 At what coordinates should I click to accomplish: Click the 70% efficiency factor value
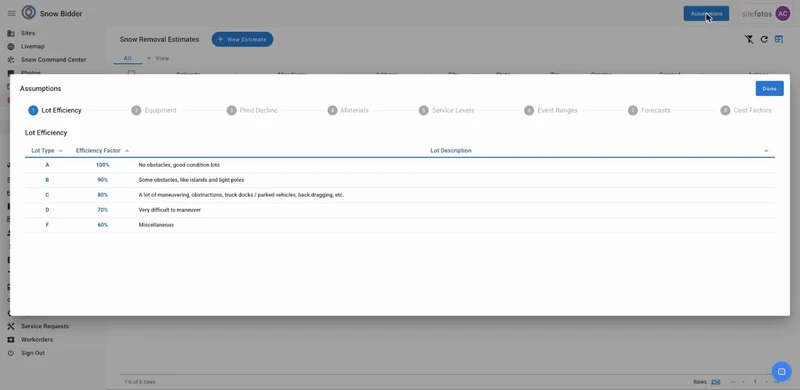(103, 210)
